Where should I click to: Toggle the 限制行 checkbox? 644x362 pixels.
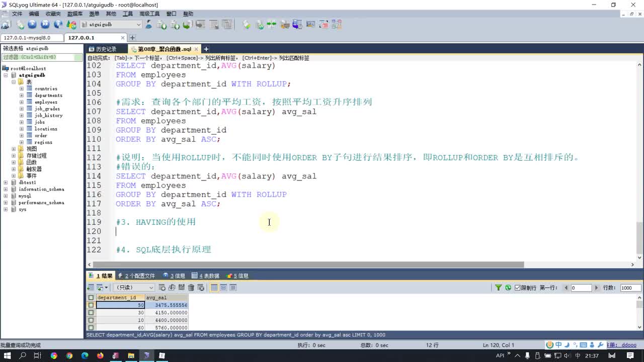pos(517,288)
